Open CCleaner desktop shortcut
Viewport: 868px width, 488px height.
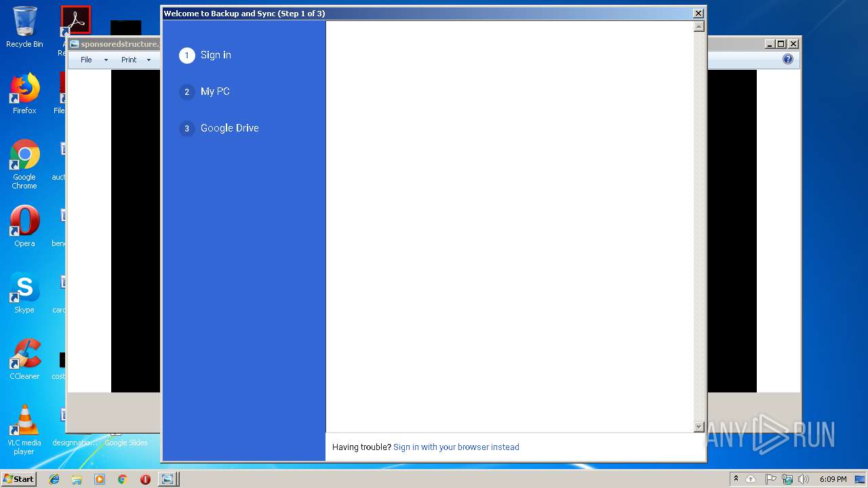point(24,359)
